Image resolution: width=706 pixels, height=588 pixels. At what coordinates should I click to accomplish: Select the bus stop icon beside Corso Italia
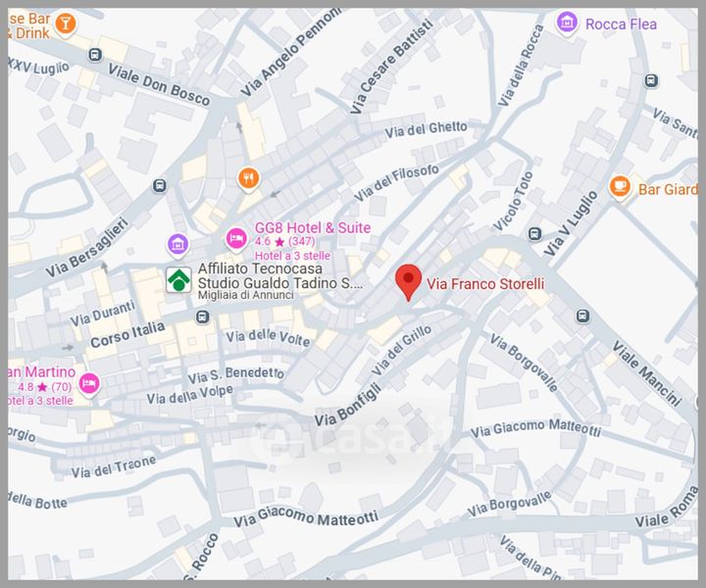pyautogui.click(x=202, y=317)
